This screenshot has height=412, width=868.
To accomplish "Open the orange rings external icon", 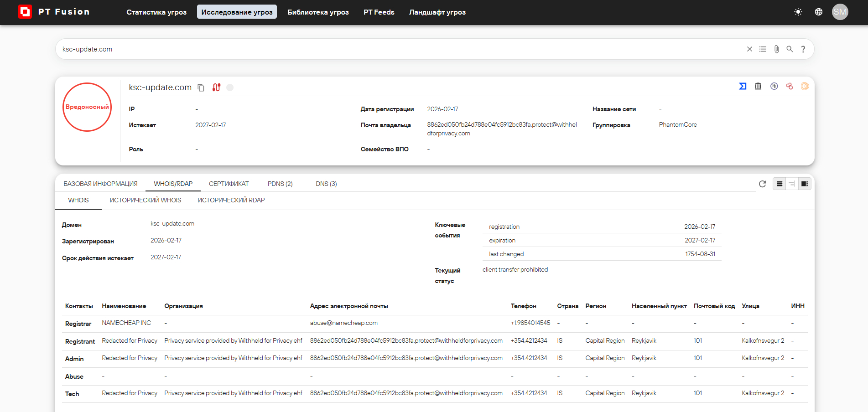I will pos(805,86).
